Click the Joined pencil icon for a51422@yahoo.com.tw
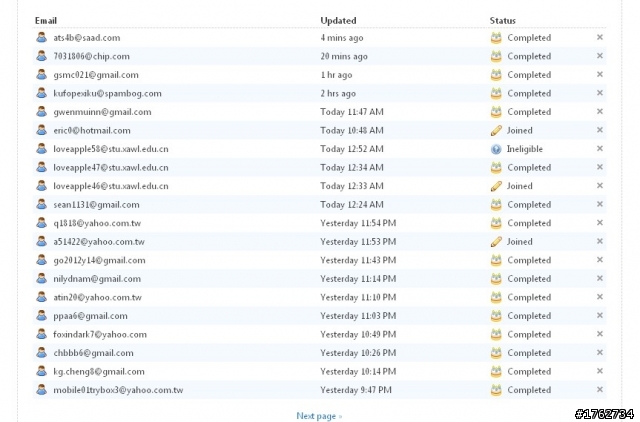640x422 pixels. click(496, 242)
